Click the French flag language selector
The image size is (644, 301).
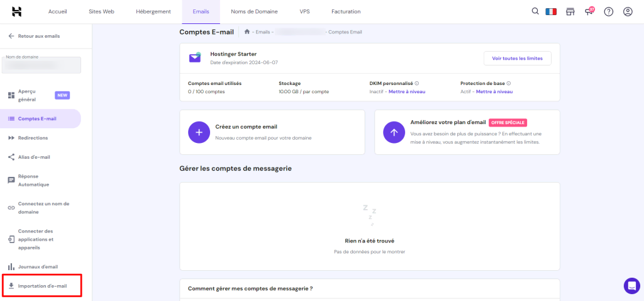click(552, 11)
